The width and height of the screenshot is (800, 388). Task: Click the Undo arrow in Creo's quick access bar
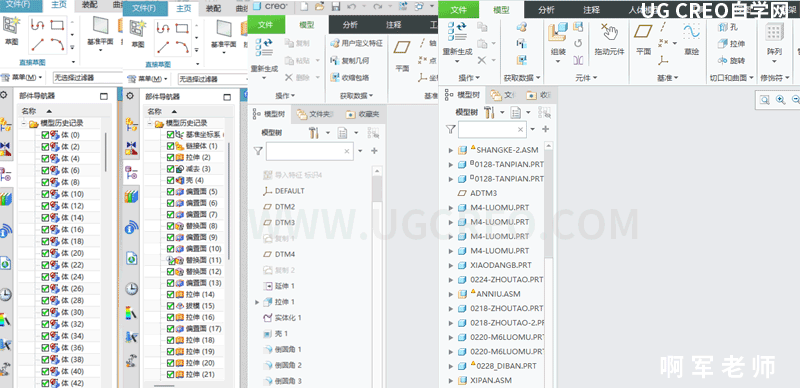(x=351, y=7)
